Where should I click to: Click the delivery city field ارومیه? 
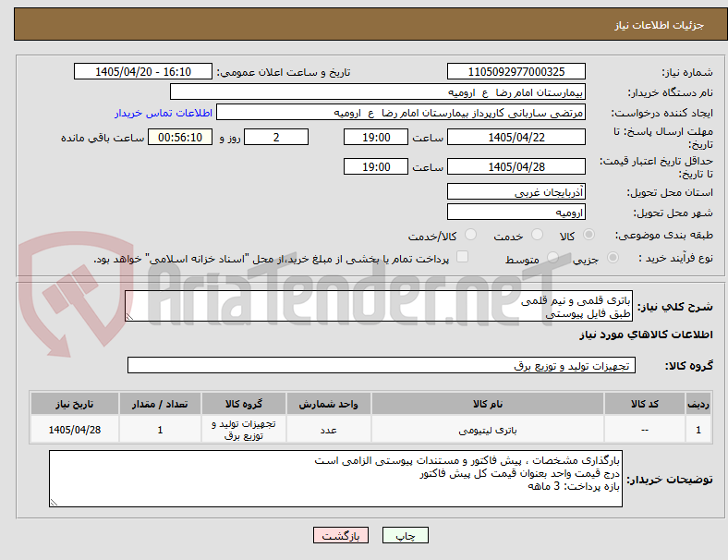516,212
